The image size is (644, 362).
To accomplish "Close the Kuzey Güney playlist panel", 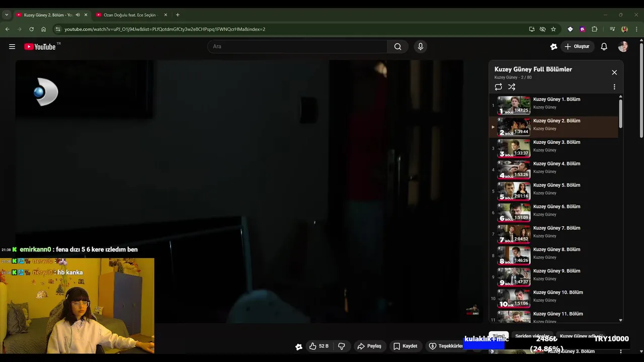I will [614, 72].
